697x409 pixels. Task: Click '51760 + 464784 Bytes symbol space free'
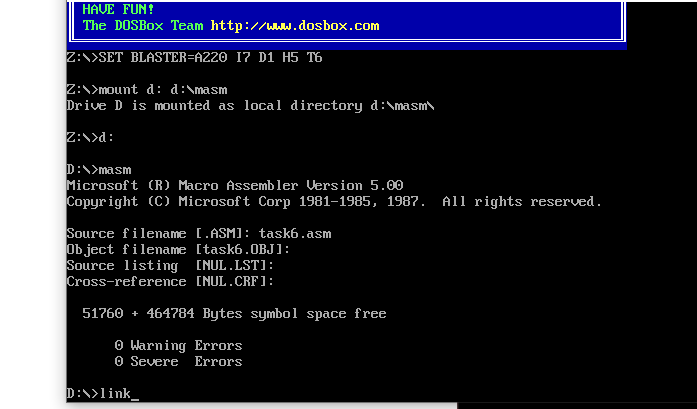point(234,313)
